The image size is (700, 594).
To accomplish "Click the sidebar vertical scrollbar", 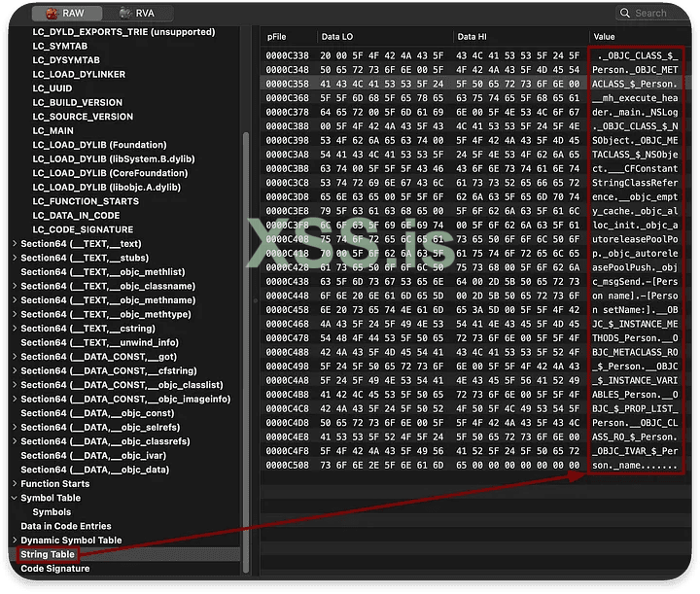I will [x=246, y=353].
